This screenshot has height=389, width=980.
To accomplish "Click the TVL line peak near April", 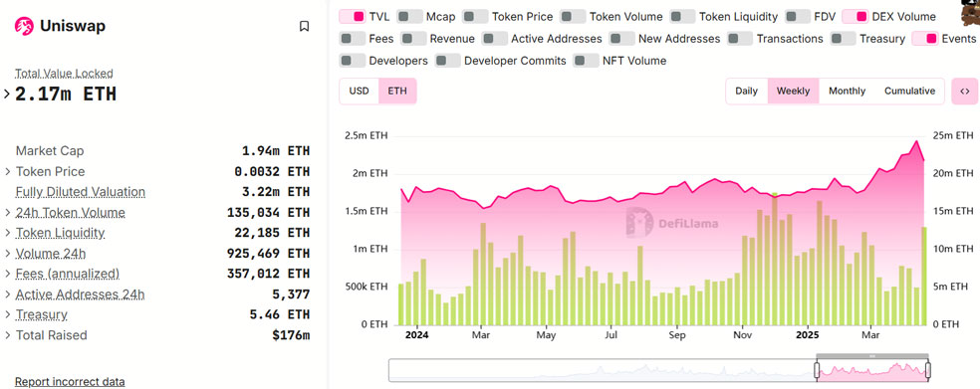I will coord(917,141).
